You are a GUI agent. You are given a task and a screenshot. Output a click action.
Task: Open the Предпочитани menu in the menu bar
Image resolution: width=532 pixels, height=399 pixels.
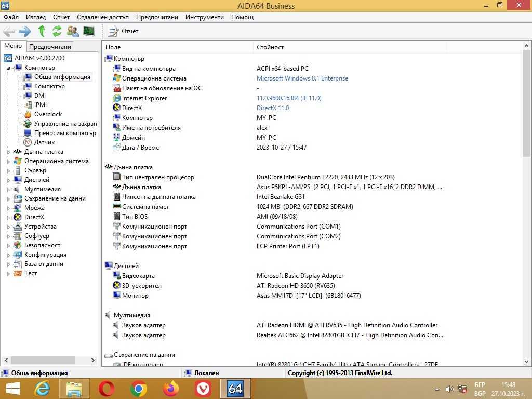tap(157, 17)
